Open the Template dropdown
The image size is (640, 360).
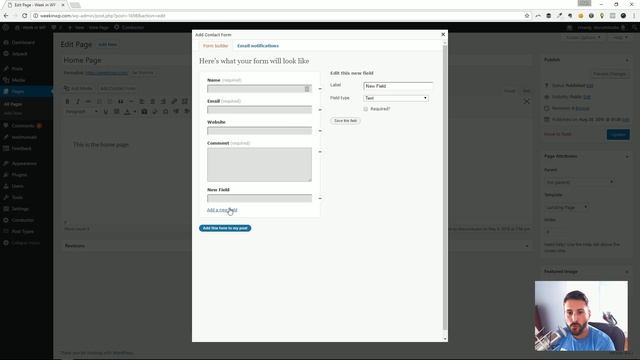(566, 207)
